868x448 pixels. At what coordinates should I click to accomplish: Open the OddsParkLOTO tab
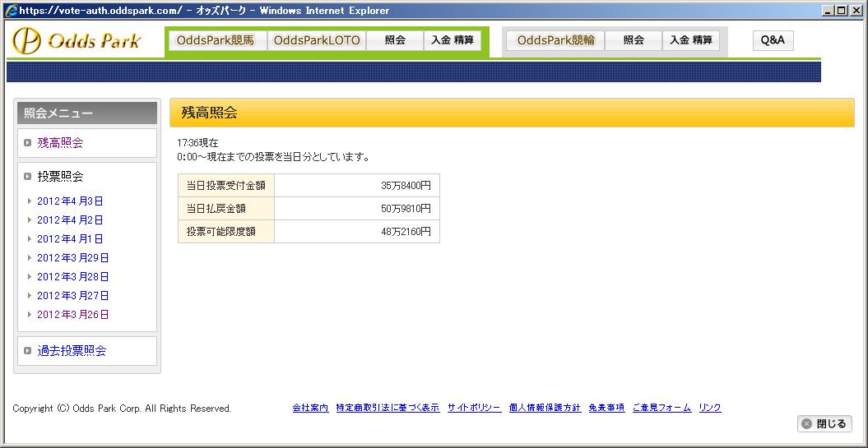pos(317,40)
